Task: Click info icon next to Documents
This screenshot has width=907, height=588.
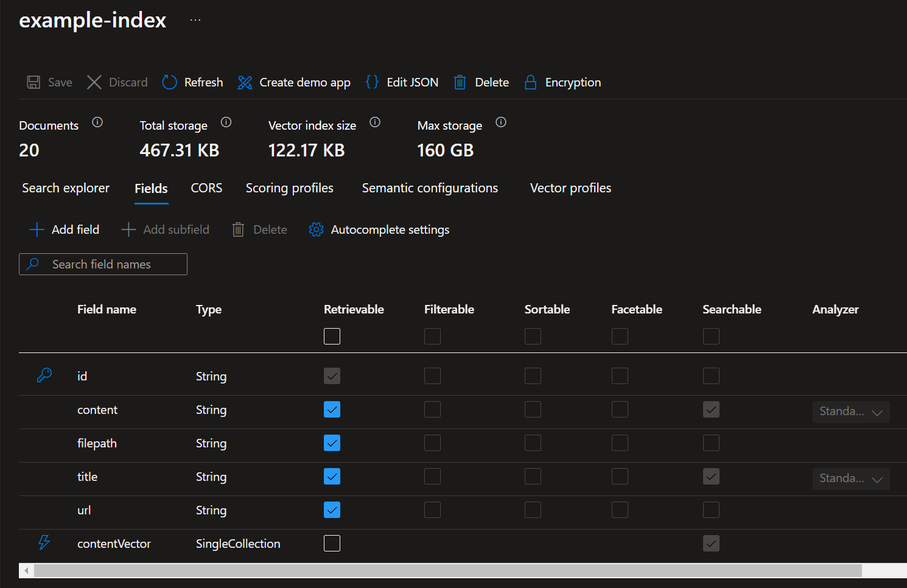Action: [97, 122]
